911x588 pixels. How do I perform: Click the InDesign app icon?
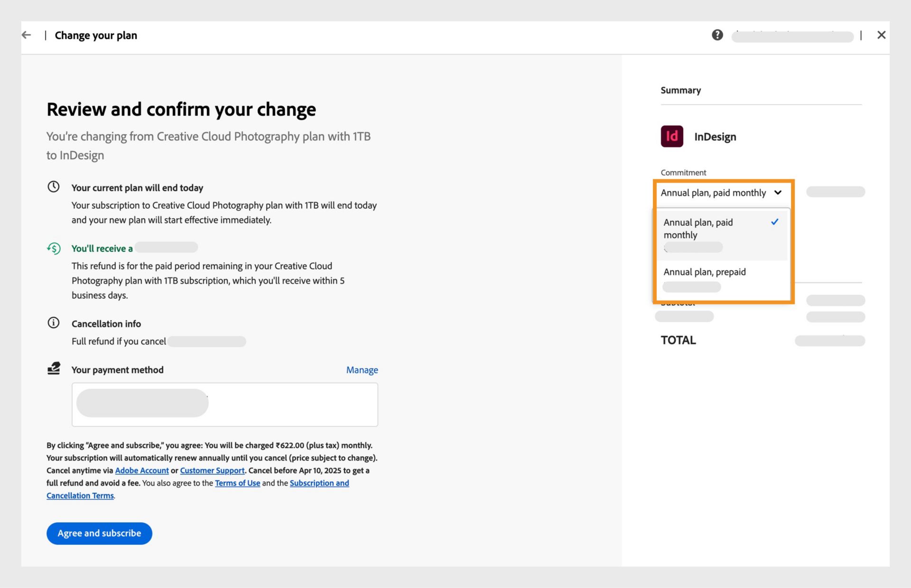[672, 137]
